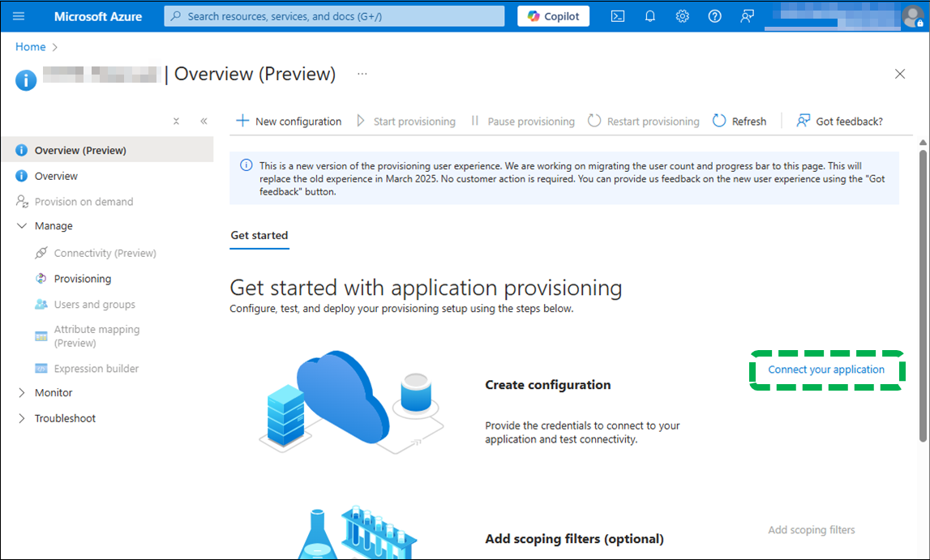Image resolution: width=930 pixels, height=560 pixels.
Task: Open Copilot from the top bar
Action: (553, 15)
